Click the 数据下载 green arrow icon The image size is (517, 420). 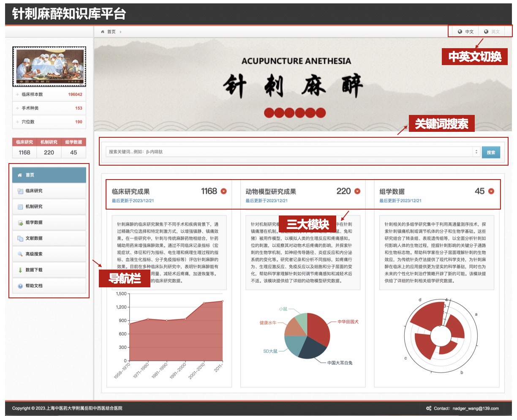point(20,270)
